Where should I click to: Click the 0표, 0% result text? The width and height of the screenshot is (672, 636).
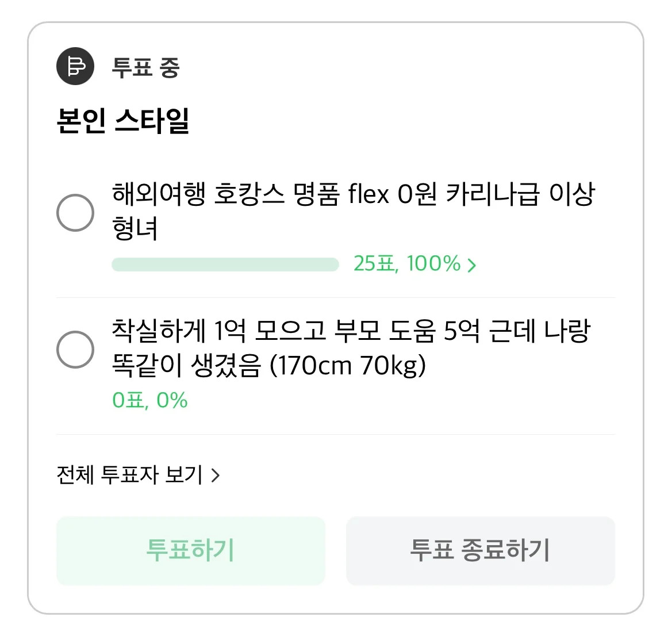click(150, 400)
